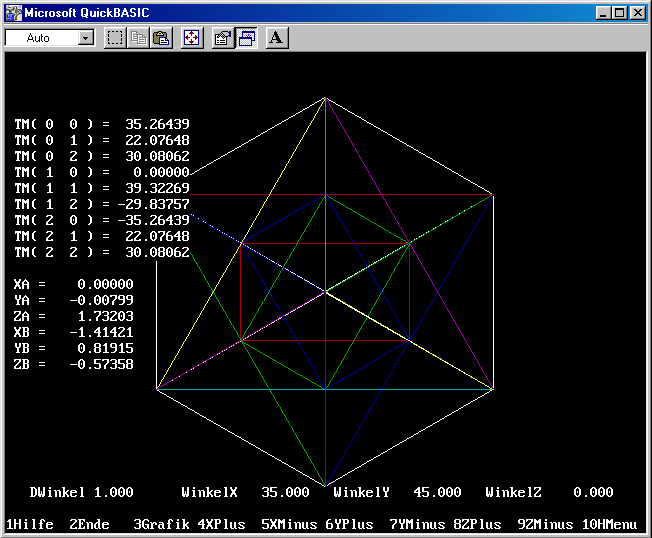Viewport: 652px width, 538px height.
Task: Click the Copy toolbar icon
Action: coord(139,38)
